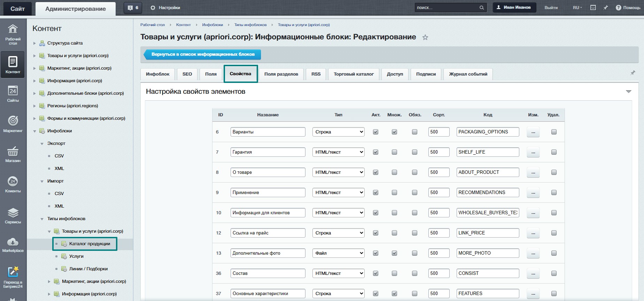This screenshot has height=301, width=644.
Task: Expand Структура сайта tree node
Action: pyautogui.click(x=34, y=43)
